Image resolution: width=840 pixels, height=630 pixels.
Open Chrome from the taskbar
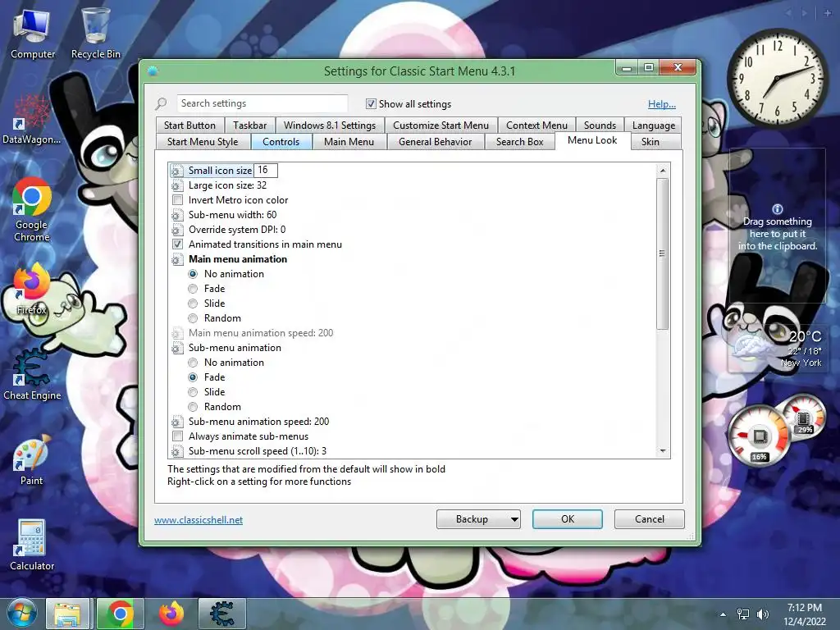120,614
